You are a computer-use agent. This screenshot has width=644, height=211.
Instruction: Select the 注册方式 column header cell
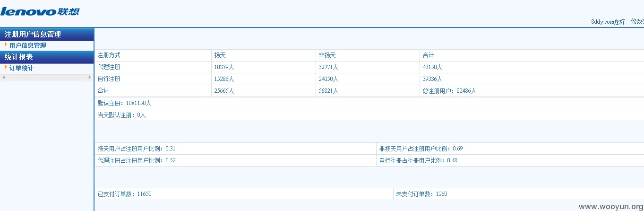point(153,55)
